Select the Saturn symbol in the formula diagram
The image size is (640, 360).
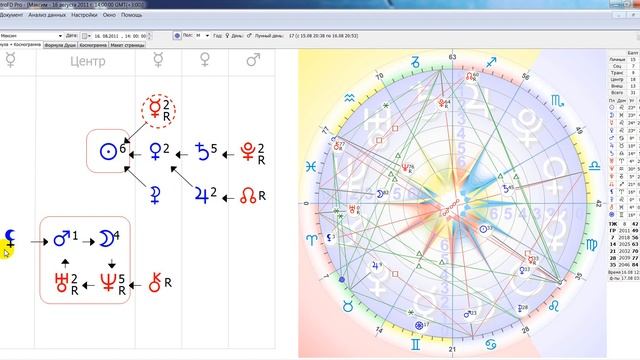[x=202, y=151]
